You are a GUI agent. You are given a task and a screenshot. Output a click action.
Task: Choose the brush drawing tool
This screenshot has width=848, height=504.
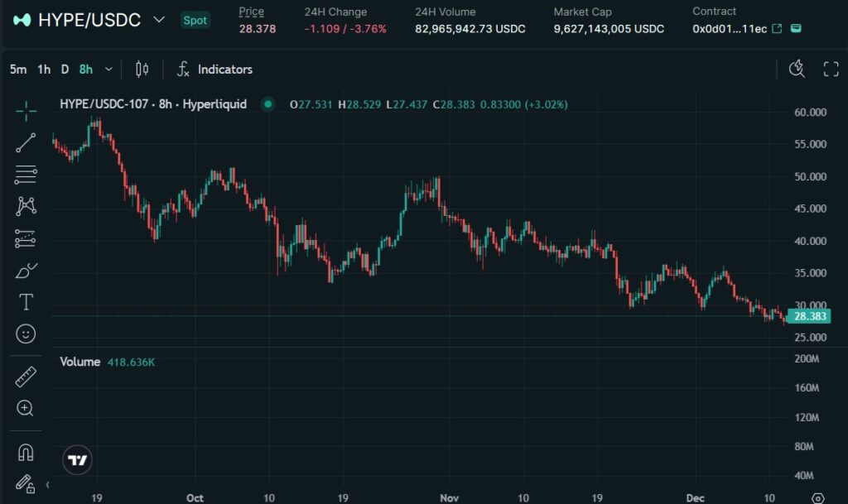(x=26, y=271)
